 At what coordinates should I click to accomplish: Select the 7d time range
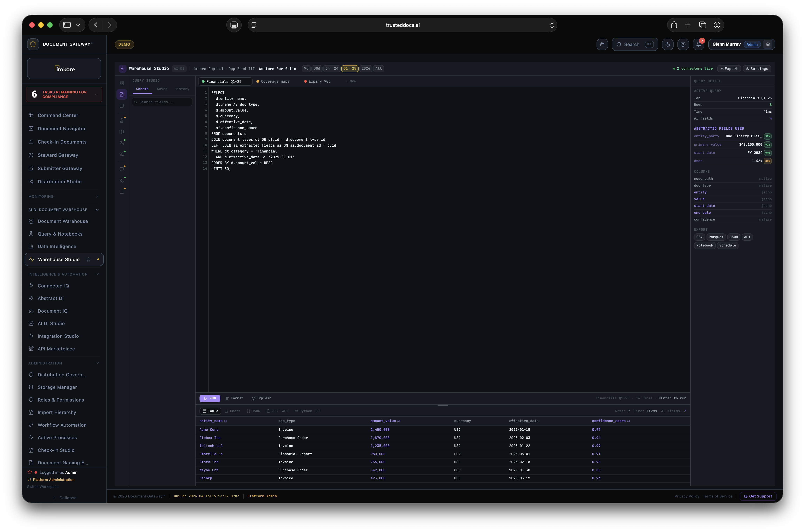point(306,68)
